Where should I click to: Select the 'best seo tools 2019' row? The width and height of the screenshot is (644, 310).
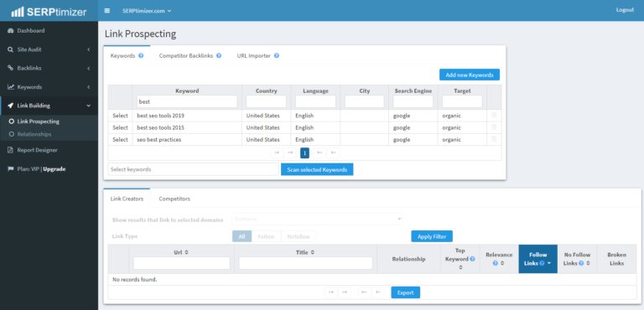click(x=121, y=116)
